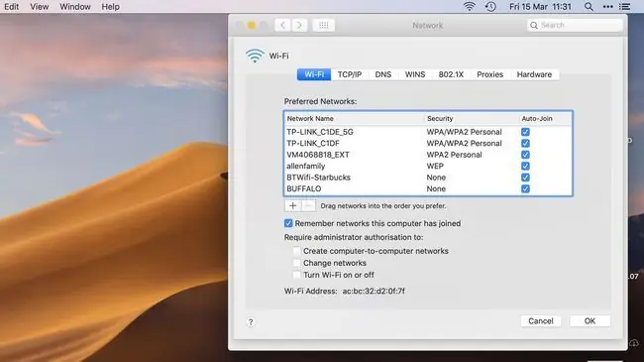Screen dimensions: 644x362
Task: Show all preferences grid button
Action: 324,25
